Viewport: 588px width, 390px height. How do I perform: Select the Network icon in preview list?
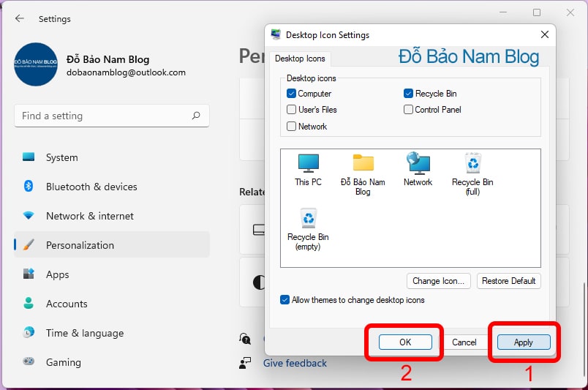pyautogui.click(x=418, y=164)
